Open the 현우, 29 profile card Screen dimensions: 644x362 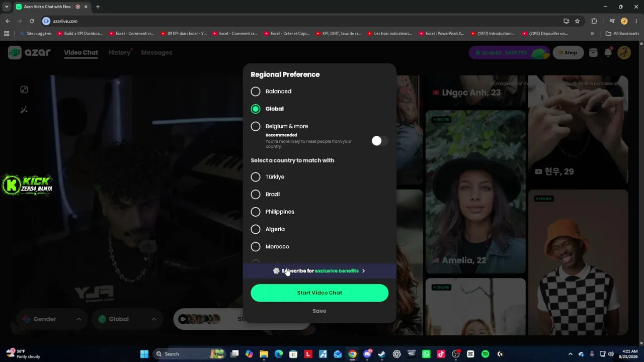(x=578, y=130)
